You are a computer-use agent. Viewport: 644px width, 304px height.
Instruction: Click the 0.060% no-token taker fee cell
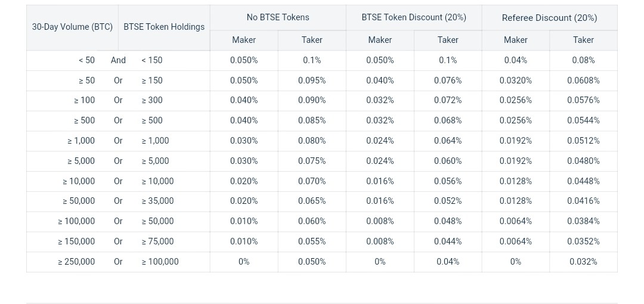point(312,221)
